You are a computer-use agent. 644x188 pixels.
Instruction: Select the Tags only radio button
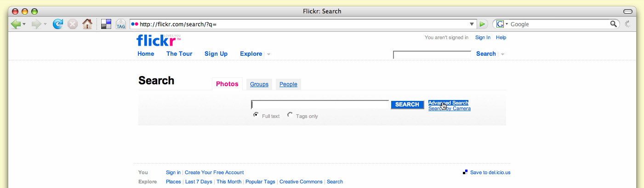pyautogui.click(x=290, y=115)
